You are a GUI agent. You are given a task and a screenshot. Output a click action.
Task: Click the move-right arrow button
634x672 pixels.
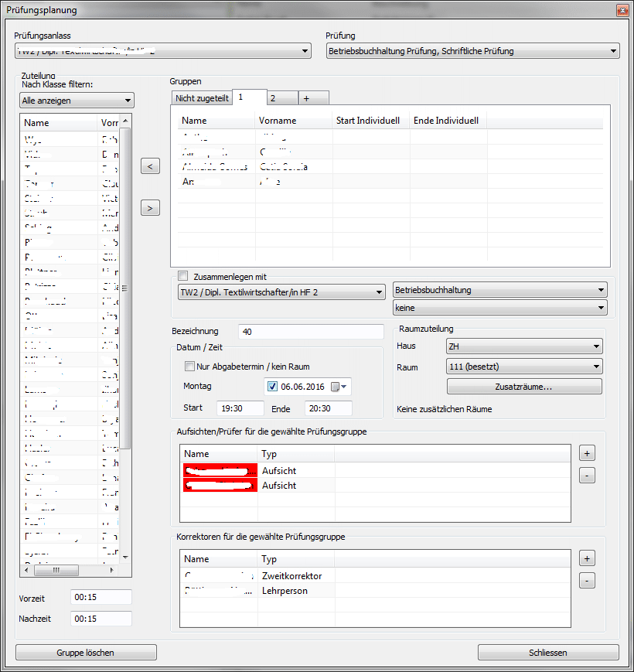click(x=152, y=207)
